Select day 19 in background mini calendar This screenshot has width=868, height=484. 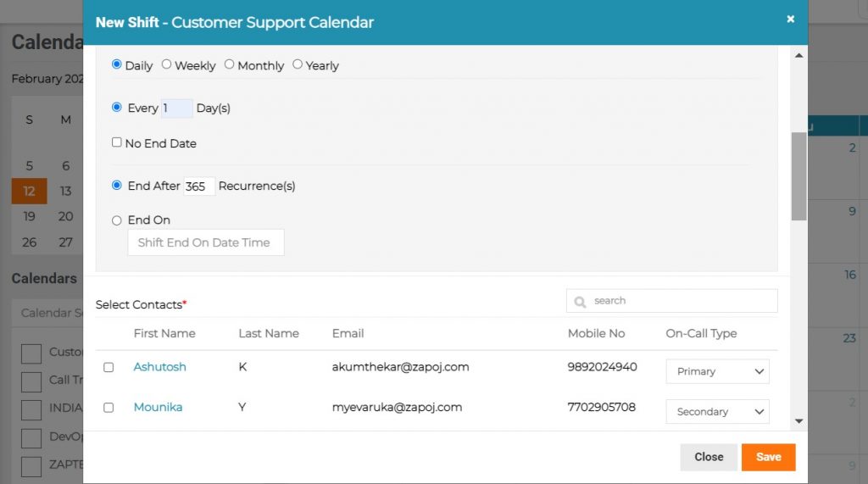(x=30, y=216)
